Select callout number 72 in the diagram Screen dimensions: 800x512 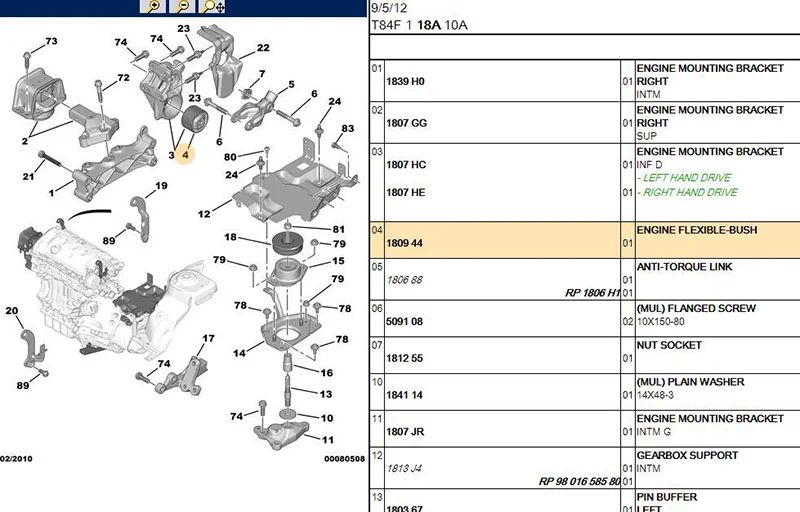click(x=123, y=78)
